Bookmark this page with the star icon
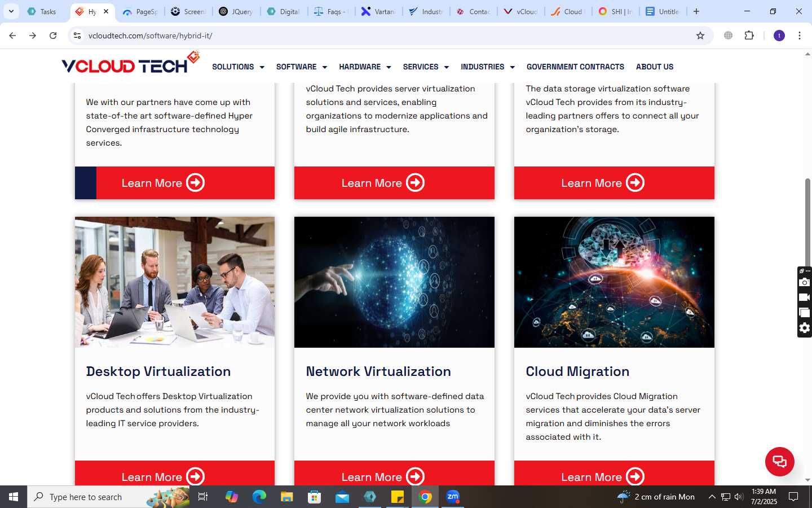 (x=700, y=36)
